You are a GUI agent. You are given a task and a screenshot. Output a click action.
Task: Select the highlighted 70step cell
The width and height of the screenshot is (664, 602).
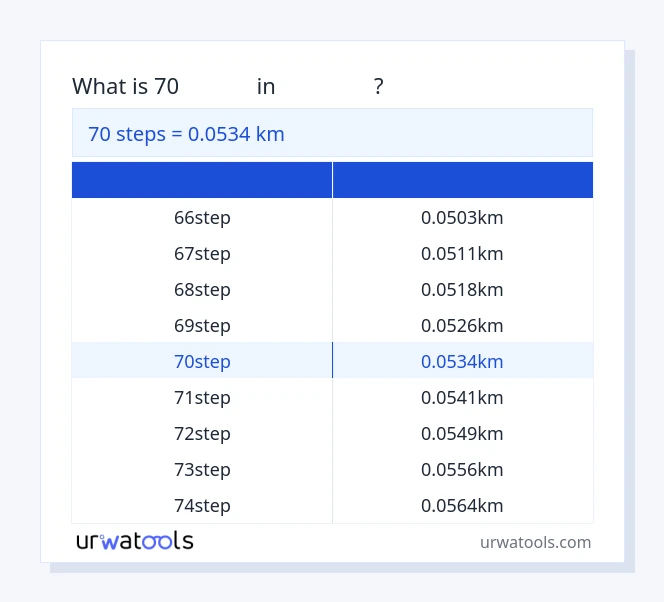pyautogui.click(x=202, y=362)
